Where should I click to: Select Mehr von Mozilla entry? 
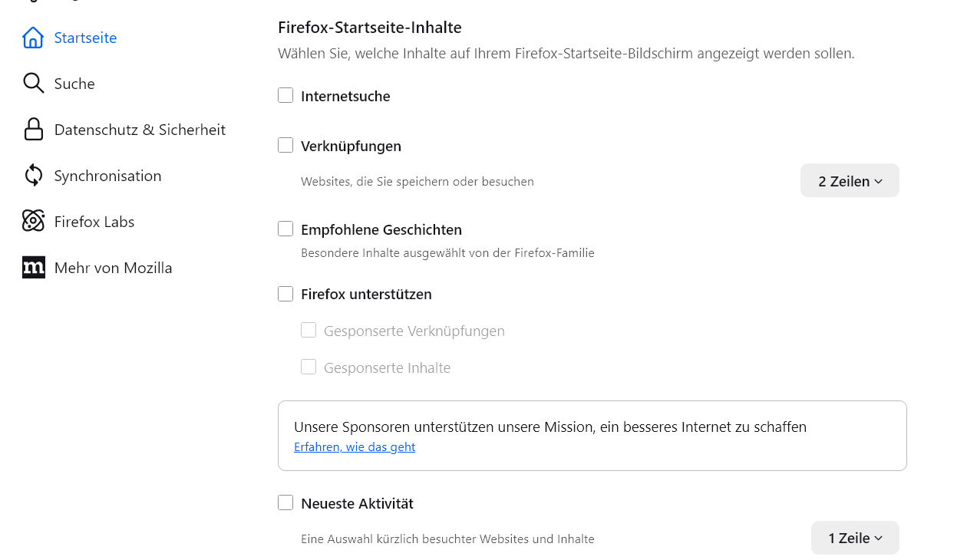113,268
